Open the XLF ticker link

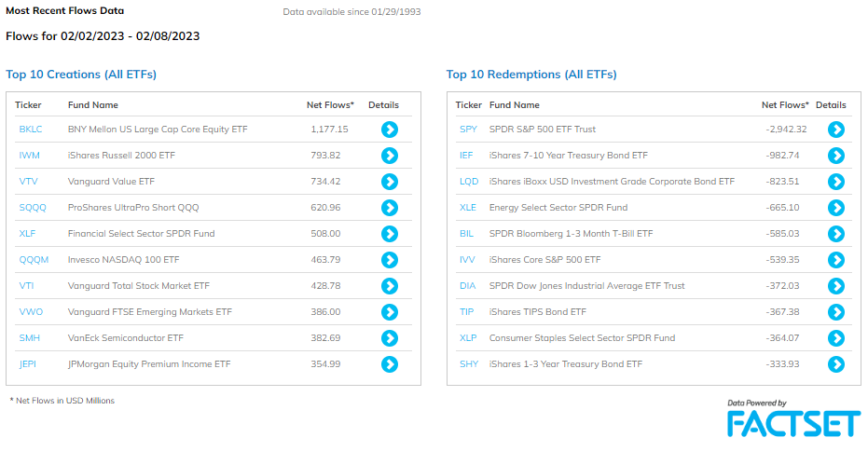point(27,234)
